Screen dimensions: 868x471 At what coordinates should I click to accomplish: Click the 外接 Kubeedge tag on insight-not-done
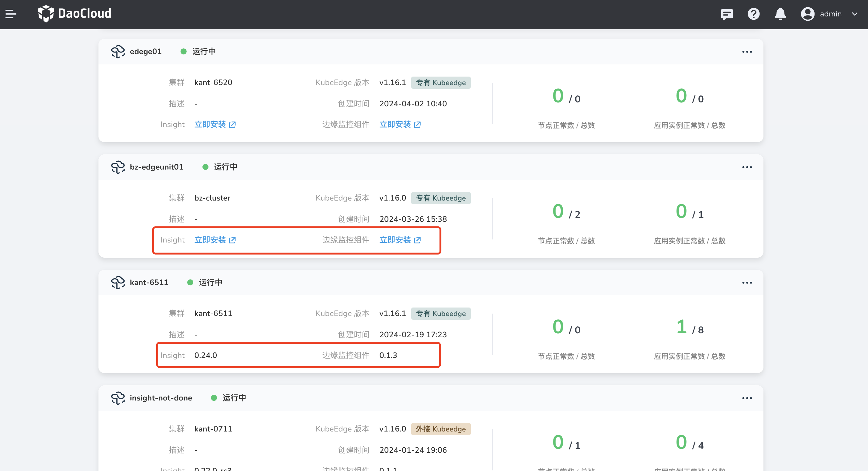point(440,429)
